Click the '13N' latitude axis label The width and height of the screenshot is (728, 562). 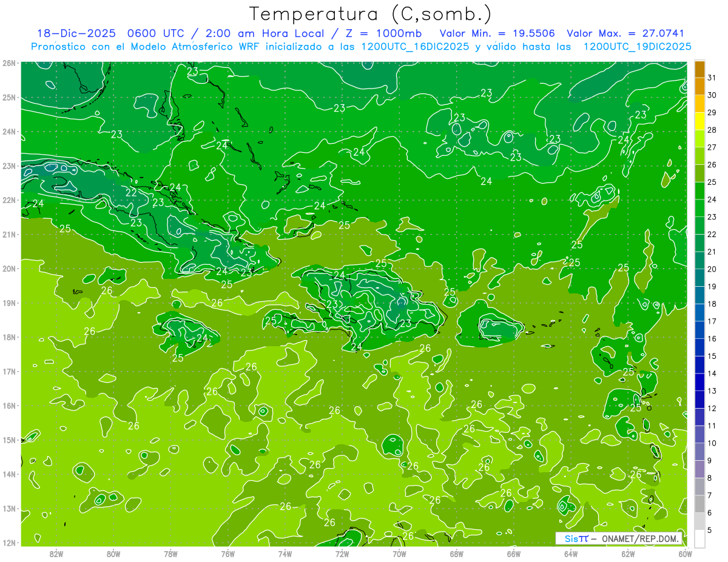pyautogui.click(x=9, y=509)
